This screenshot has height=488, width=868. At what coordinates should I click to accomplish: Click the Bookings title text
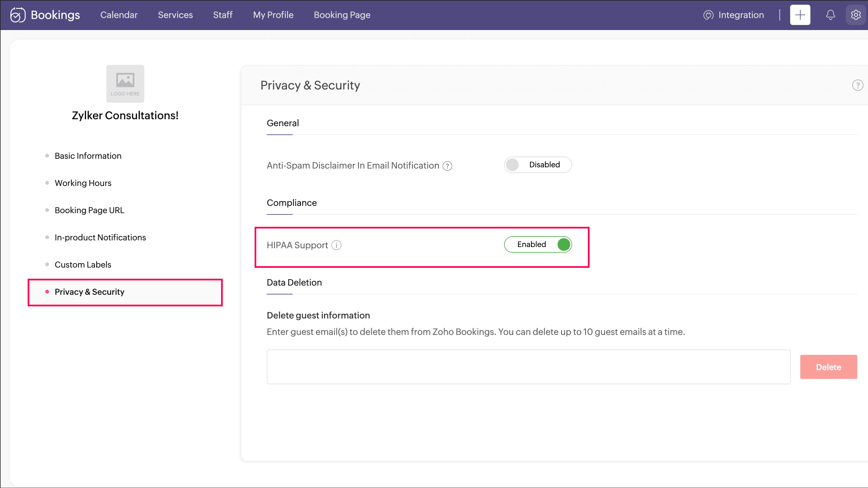(55, 15)
